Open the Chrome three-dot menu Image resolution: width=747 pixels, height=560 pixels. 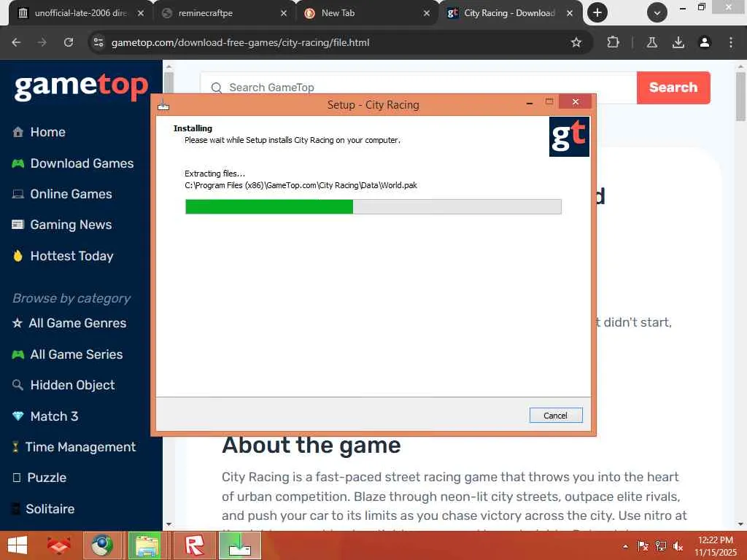tap(731, 42)
